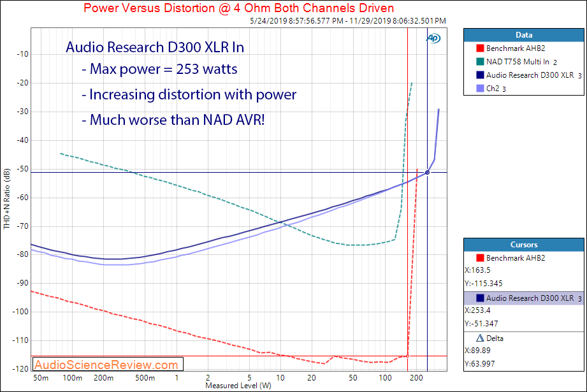Click the navy Audio Research D300 swatch in Data legend
587x392 pixels.
[x=480, y=75]
